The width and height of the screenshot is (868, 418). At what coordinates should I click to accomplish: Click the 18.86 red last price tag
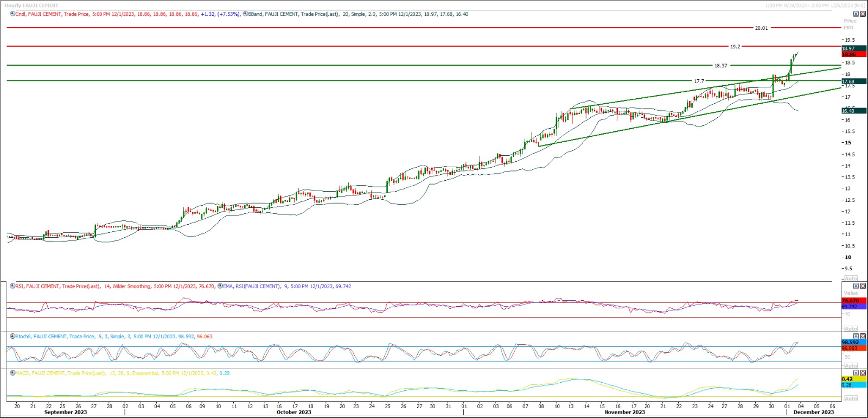850,54
